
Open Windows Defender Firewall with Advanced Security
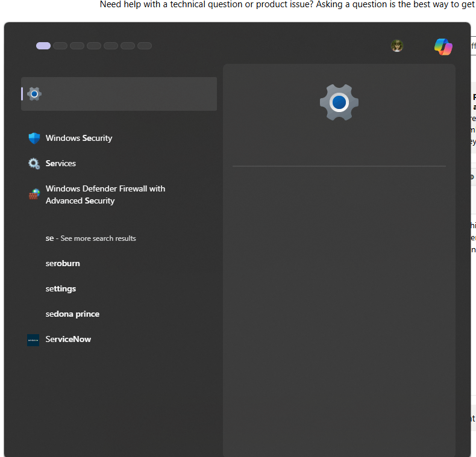click(119, 194)
